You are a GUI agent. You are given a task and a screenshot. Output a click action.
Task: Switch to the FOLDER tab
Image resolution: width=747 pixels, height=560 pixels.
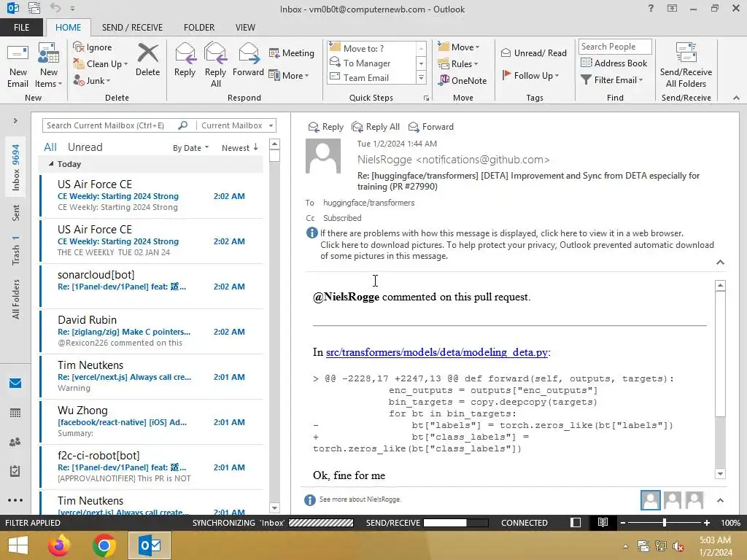199,28
